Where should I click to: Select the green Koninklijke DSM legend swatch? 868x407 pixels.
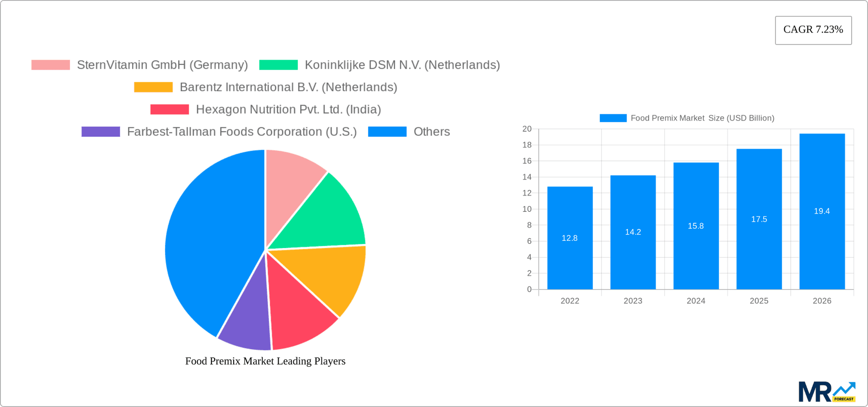click(x=278, y=65)
